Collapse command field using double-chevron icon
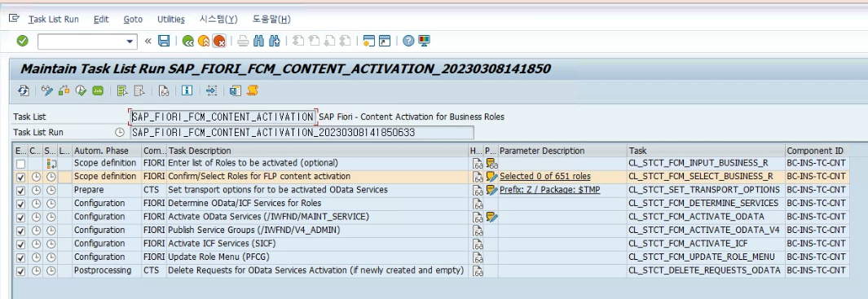 point(148,41)
